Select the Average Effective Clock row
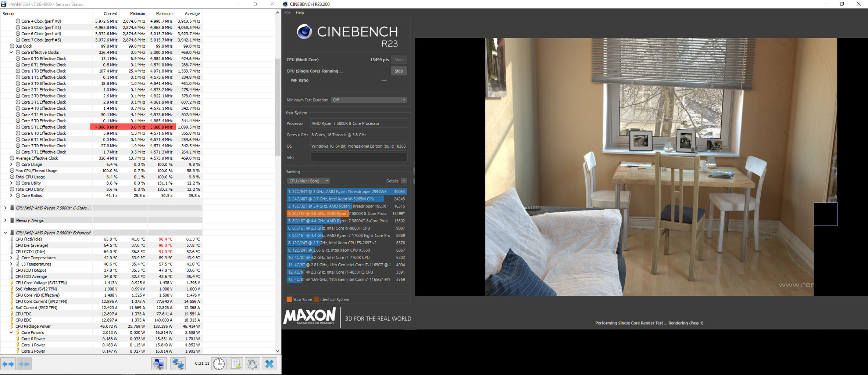The image size is (868, 375). 101,158
